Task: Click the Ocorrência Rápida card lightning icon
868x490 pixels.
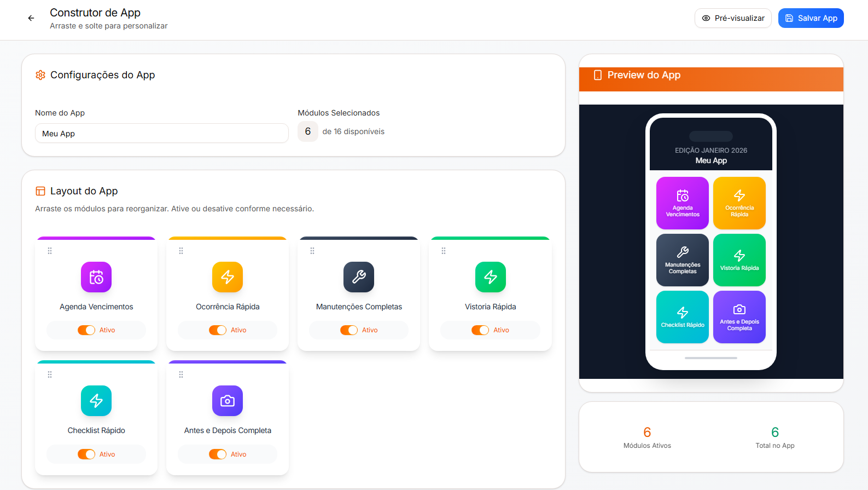Action: coord(228,277)
